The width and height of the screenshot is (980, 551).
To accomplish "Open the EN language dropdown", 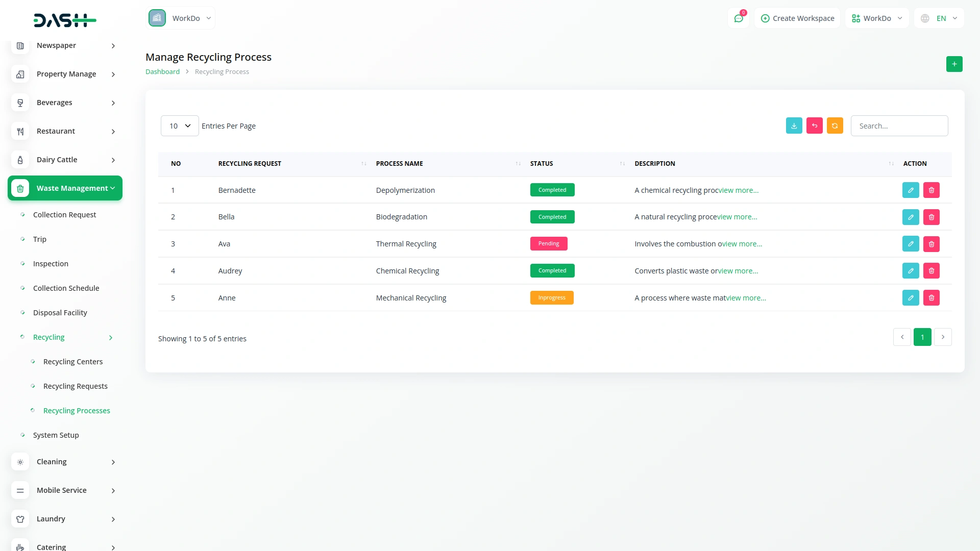I will [x=940, y=18].
